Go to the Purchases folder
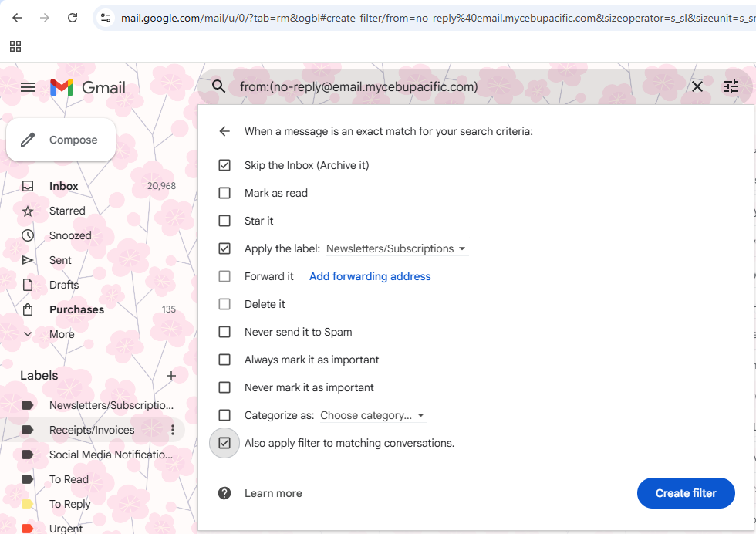This screenshot has width=756, height=534. pos(76,309)
